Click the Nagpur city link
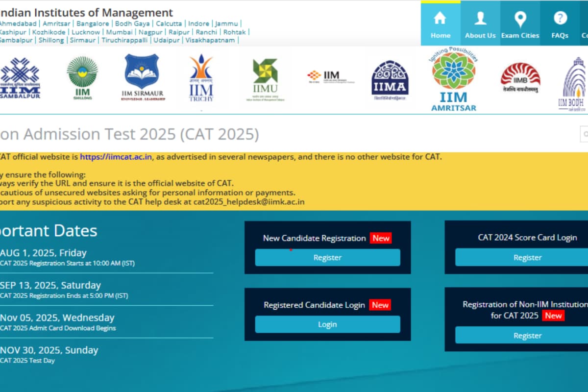588x392 pixels. pos(150,32)
